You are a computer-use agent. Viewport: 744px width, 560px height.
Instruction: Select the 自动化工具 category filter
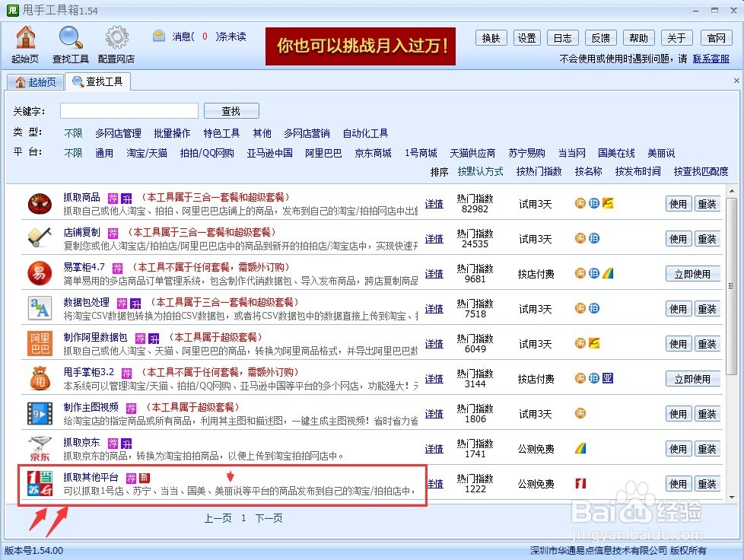[x=366, y=132]
